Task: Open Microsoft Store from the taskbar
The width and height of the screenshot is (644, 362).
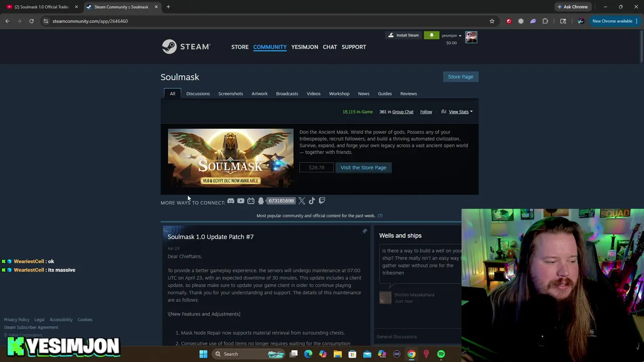Action: point(352,354)
